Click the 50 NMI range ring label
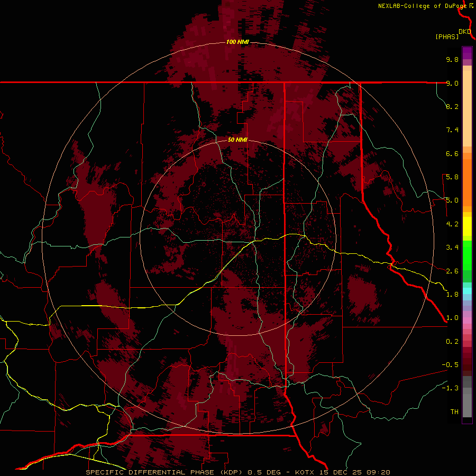 [237, 140]
